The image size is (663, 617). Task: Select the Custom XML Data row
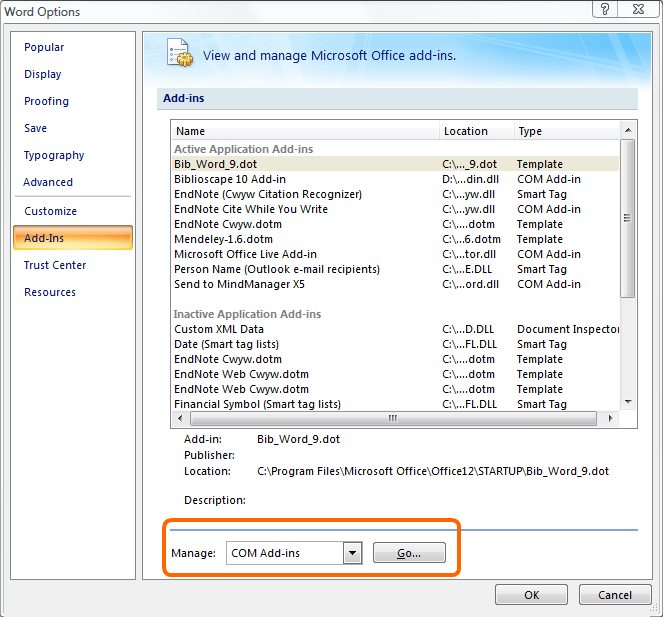click(395, 329)
